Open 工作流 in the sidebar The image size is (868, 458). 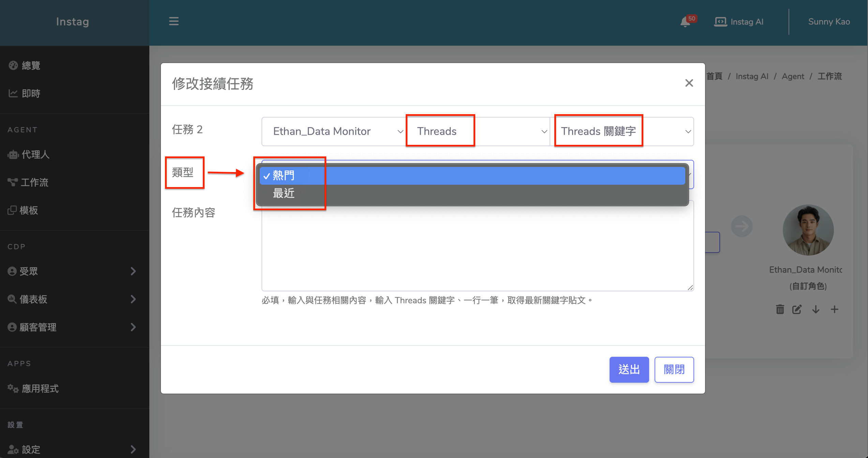pyautogui.click(x=34, y=182)
